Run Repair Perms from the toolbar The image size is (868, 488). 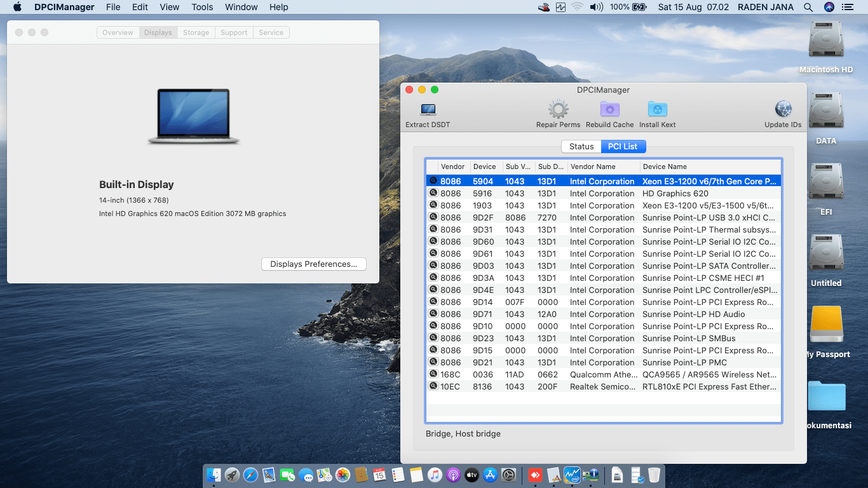(x=558, y=110)
